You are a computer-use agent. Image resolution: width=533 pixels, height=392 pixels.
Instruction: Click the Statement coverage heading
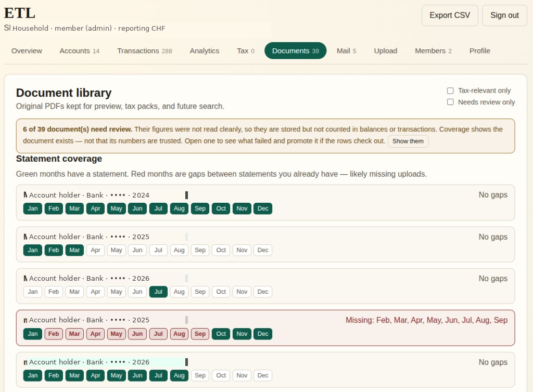(59, 159)
